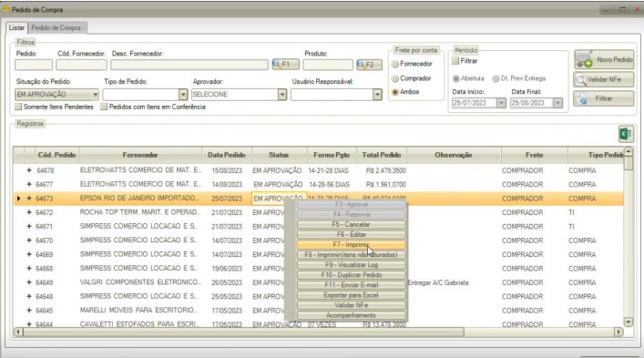Screen dimensions: 644x358
Task: Choose F4 - Reprovar in context menu
Action: tap(352, 214)
